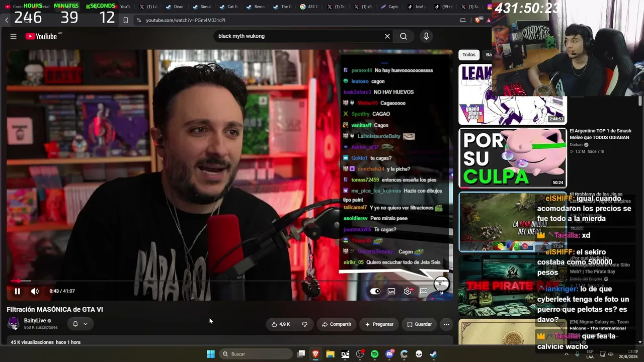This screenshot has width=644, height=362.
Task: Go to YouTube home via the logo
Action: [41, 36]
